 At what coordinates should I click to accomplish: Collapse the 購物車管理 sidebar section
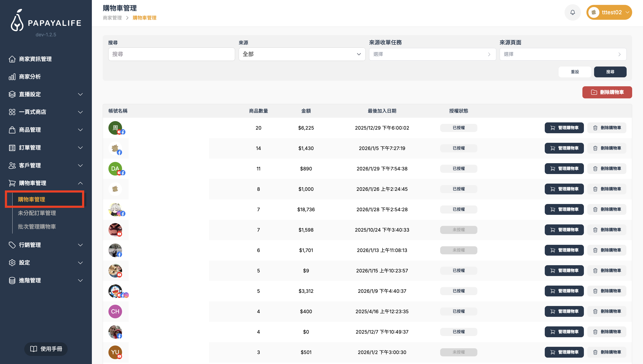coord(80,183)
